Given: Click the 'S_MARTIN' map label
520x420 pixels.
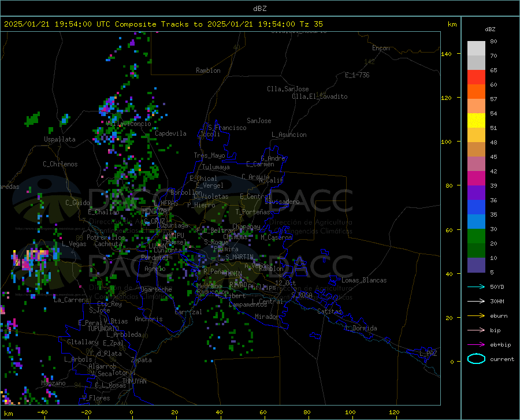Looking at the screenshot, I should click(239, 257).
